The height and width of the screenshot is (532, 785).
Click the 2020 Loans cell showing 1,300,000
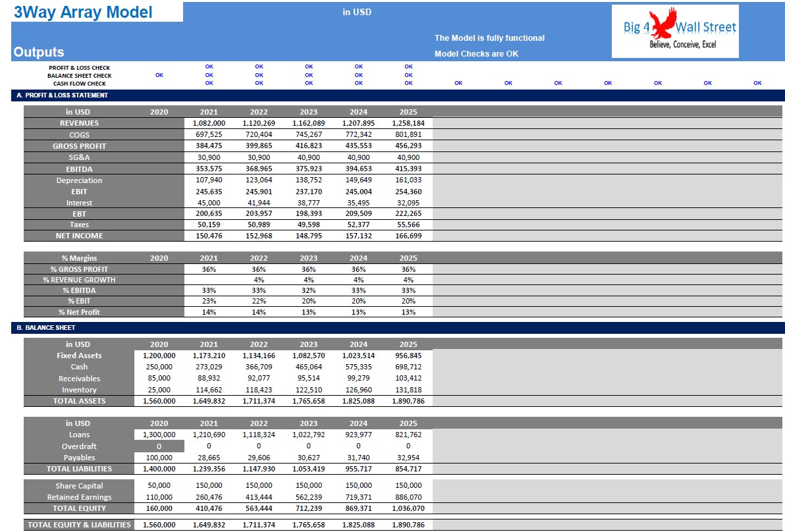pyautogui.click(x=159, y=435)
